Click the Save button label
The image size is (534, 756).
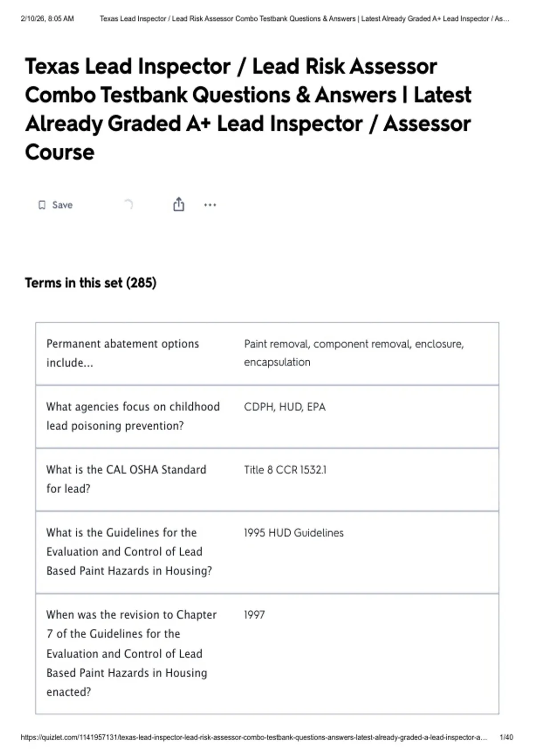[62, 205]
